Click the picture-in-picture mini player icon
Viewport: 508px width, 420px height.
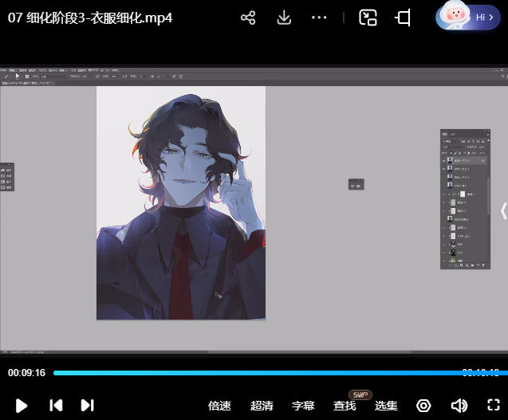[368, 18]
